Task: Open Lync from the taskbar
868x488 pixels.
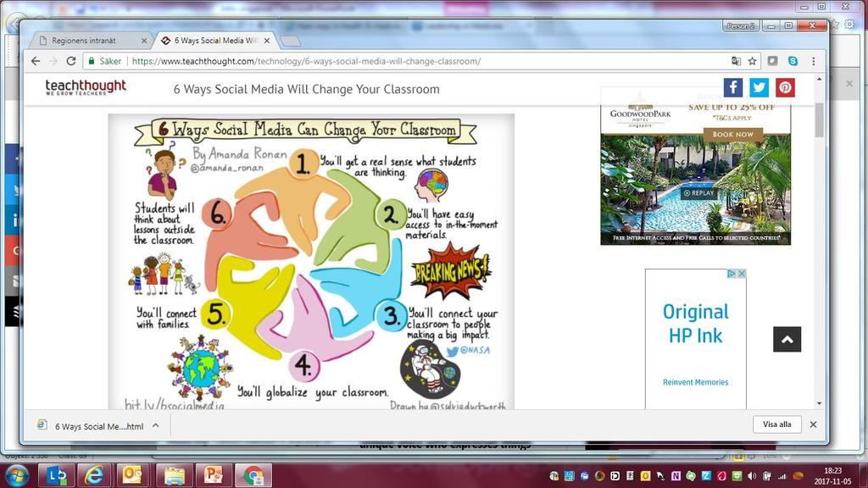Action: tap(57, 476)
